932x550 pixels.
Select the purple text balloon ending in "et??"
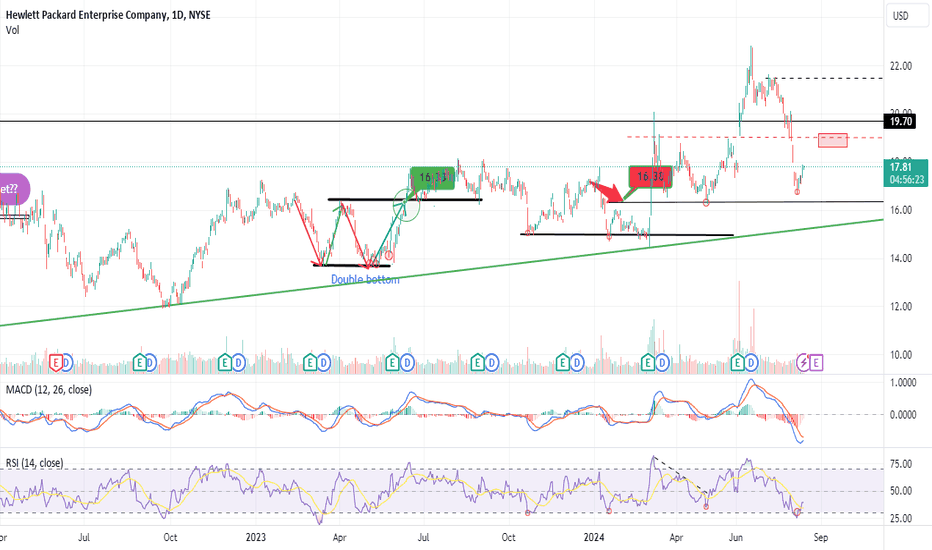13,189
